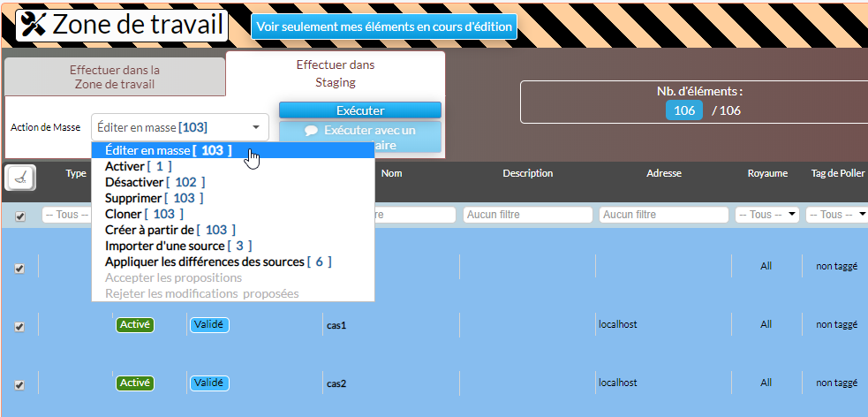Viewport: 868px width, 417px height.
Task: Click the broom clear-filters icon
Action: tap(19, 178)
